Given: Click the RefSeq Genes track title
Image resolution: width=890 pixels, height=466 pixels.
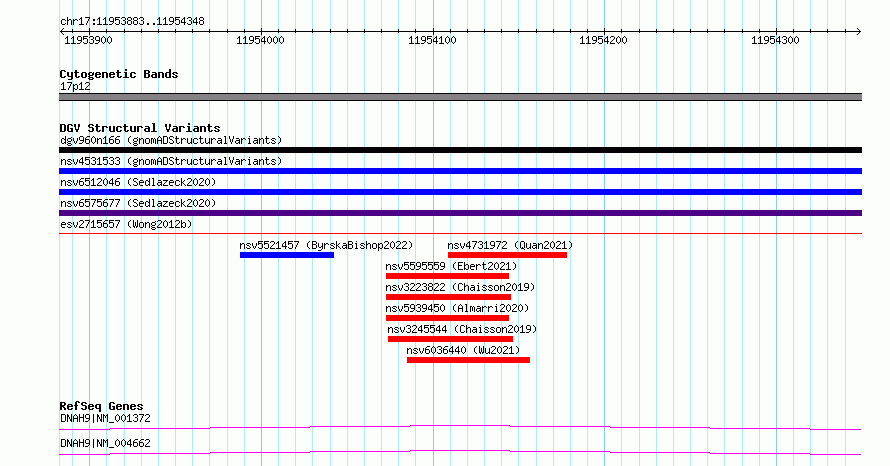Looking at the screenshot, I should pyautogui.click(x=101, y=406).
